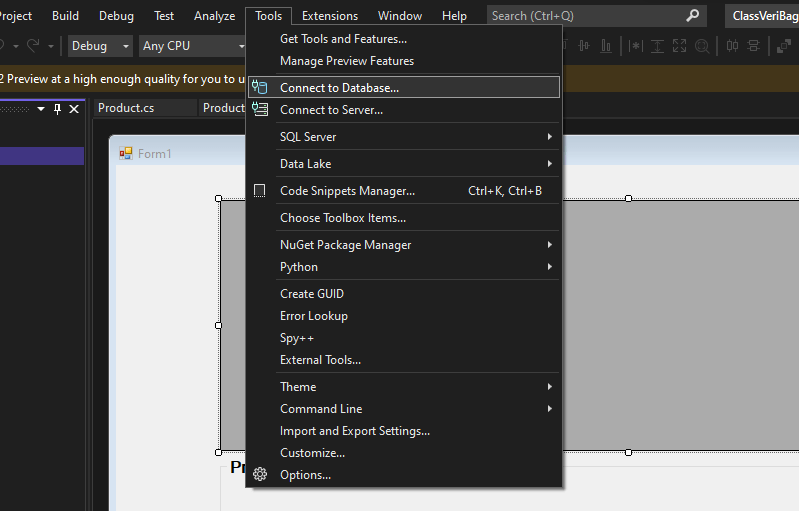This screenshot has width=799, height=511.
Task: Click the Connect to Database plug icon
Action: (x=259, y=88)
